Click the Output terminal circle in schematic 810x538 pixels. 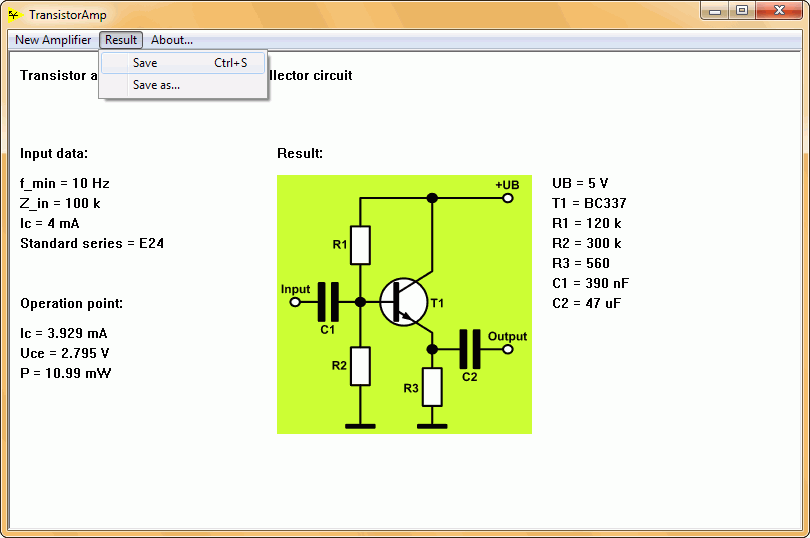(x=508, y=349)
